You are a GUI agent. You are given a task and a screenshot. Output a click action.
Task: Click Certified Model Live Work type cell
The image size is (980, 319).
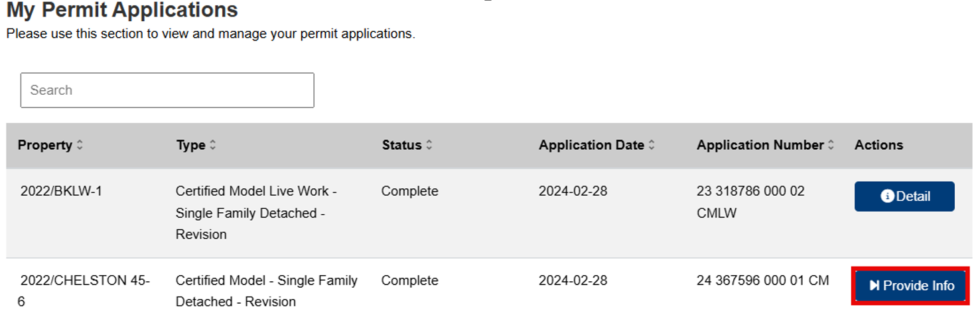tap(256, 213)
